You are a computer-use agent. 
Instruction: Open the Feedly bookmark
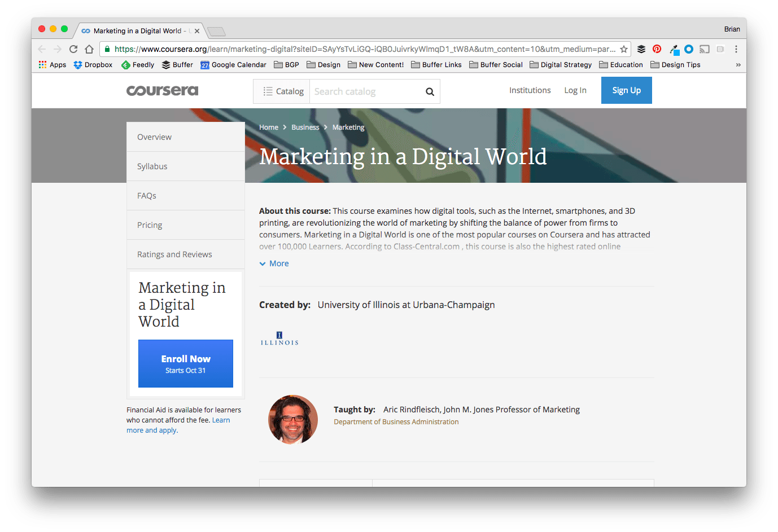click(137, 64)
